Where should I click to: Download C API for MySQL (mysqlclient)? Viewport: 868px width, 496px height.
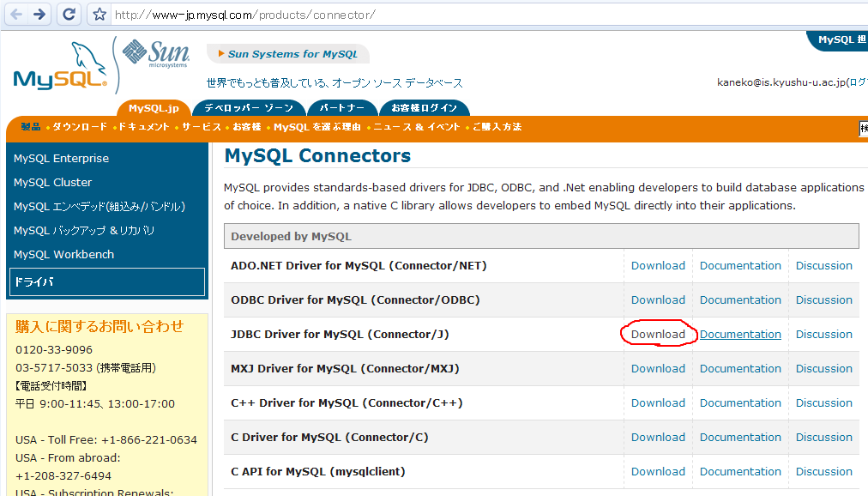658,472
